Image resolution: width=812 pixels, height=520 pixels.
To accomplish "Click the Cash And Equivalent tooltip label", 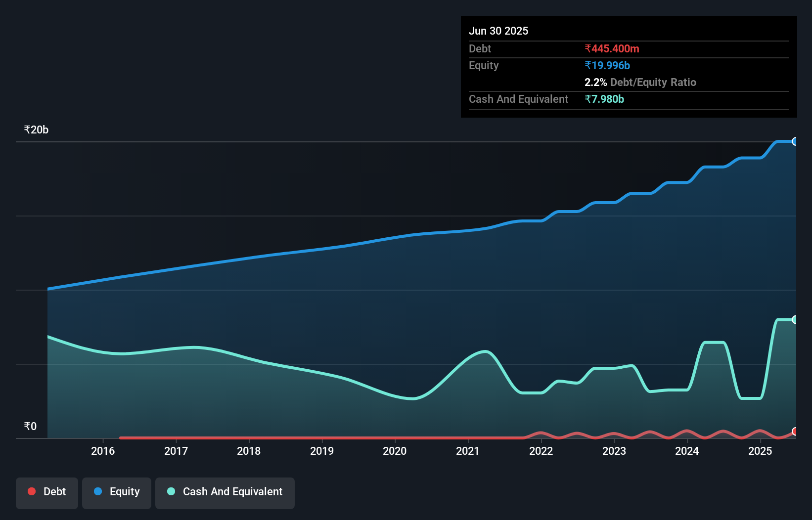I will (518, 99).
